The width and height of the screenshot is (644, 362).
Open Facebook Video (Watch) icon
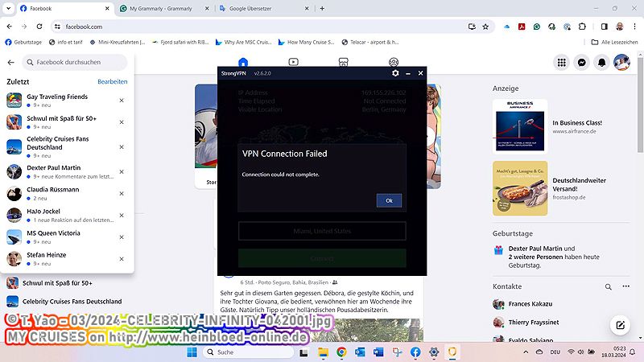[x=293, y=62]
